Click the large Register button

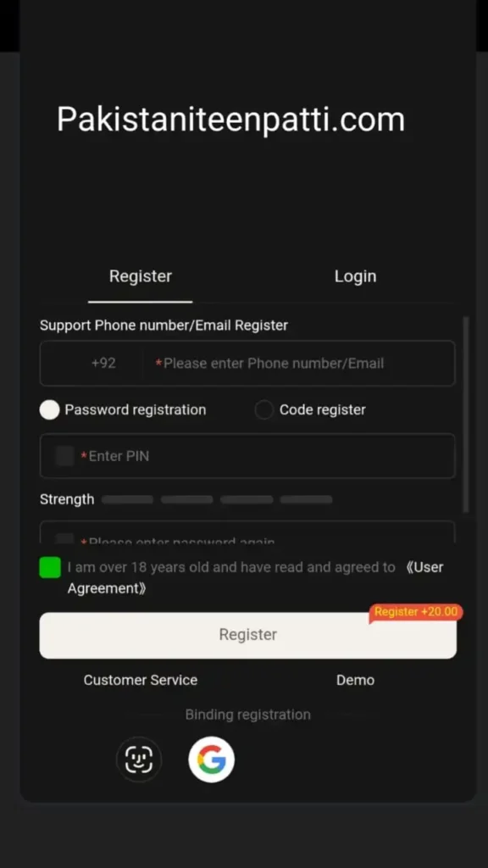(x=248, y=635)
